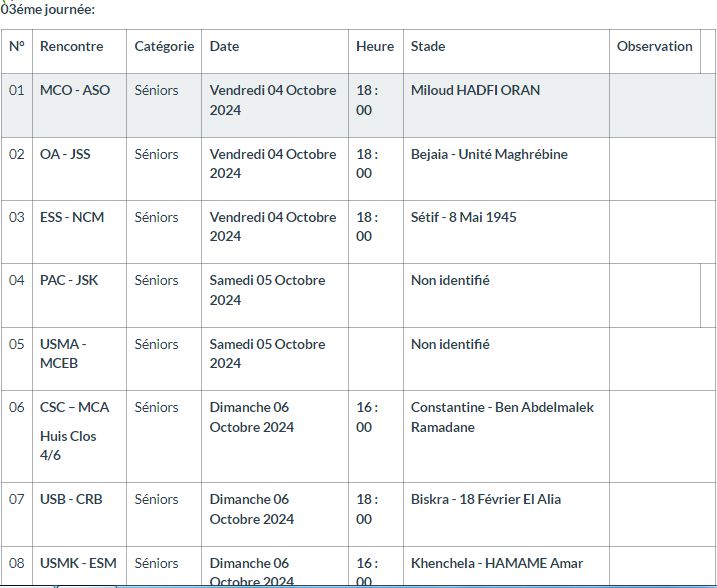Click the USMK - ESM fixture
This screenshot has width=717, height=588.
[78, 563]
